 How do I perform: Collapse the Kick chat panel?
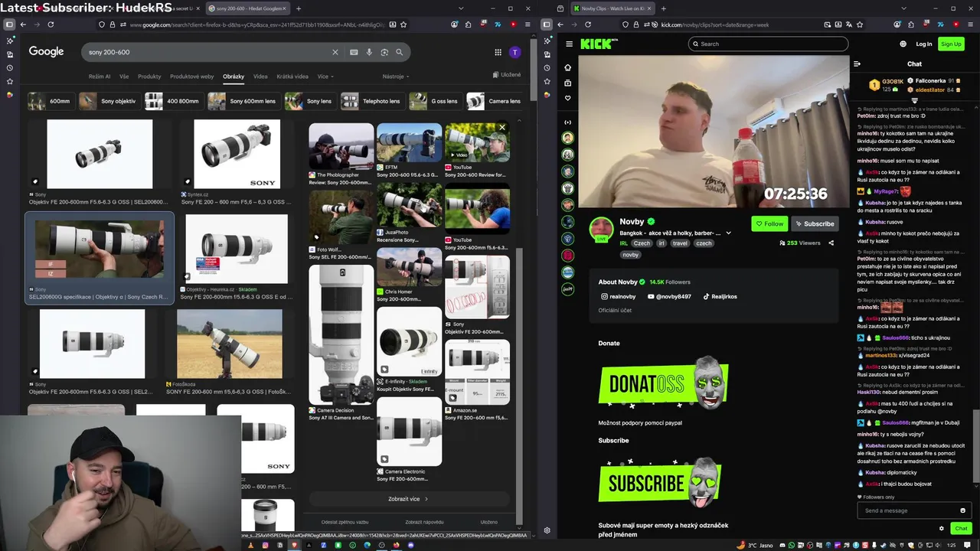click(857, 64)
